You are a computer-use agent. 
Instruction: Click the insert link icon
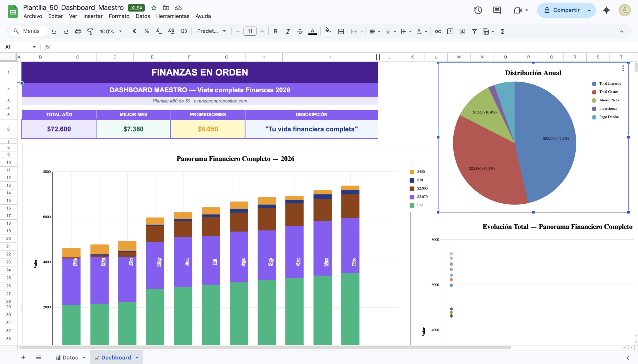(438, 31)
